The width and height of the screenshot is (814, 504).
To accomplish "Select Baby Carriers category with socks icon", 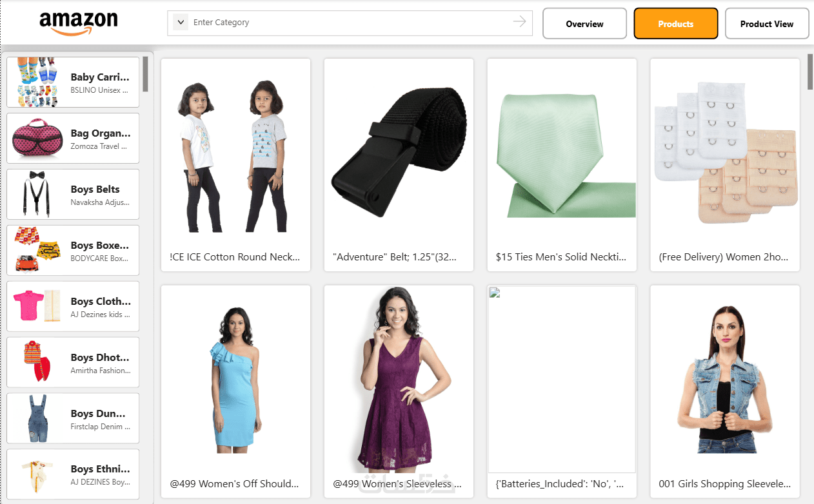I will [x=73, y=82].
